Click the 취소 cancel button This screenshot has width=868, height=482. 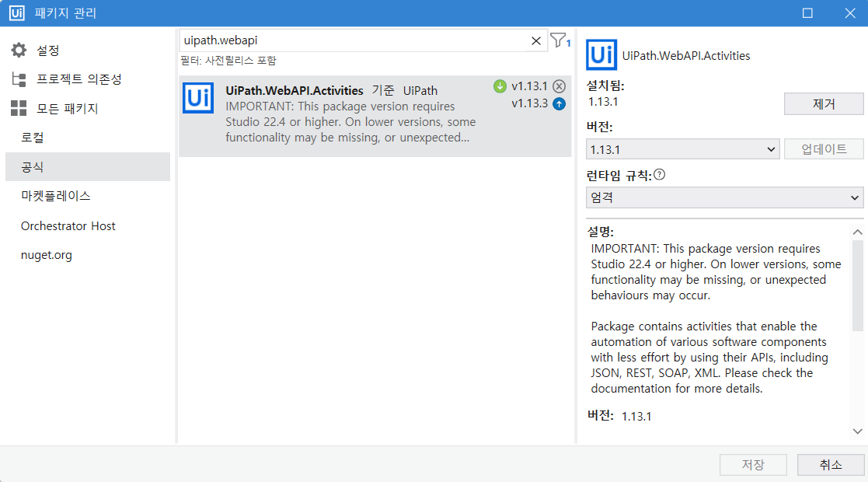pos(831,464)
